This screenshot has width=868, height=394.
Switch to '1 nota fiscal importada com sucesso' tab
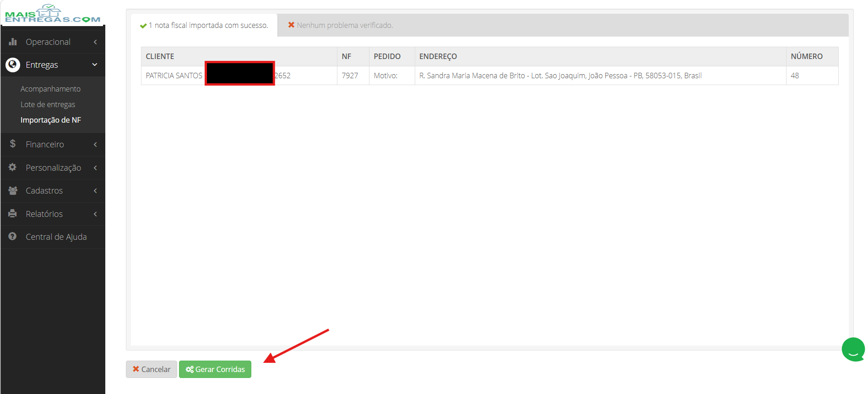pyautogui.click(x=204, y=25)
